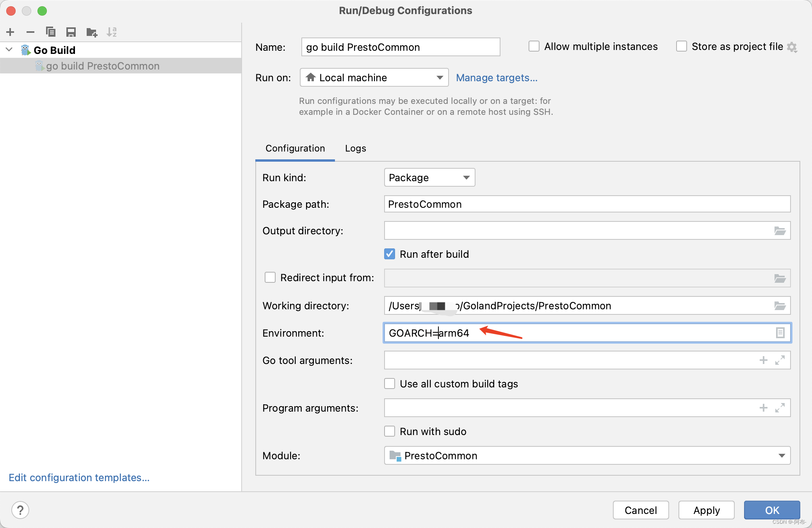812x528 pixels.
Task: Remove the selected configuration
Action: coord(30,32)
